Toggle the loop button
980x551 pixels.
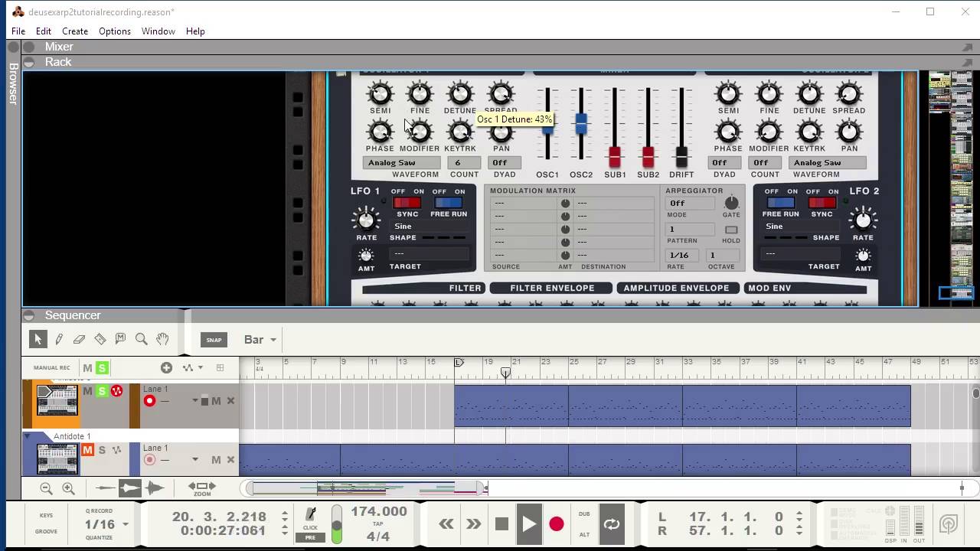[x=611, y=524]
